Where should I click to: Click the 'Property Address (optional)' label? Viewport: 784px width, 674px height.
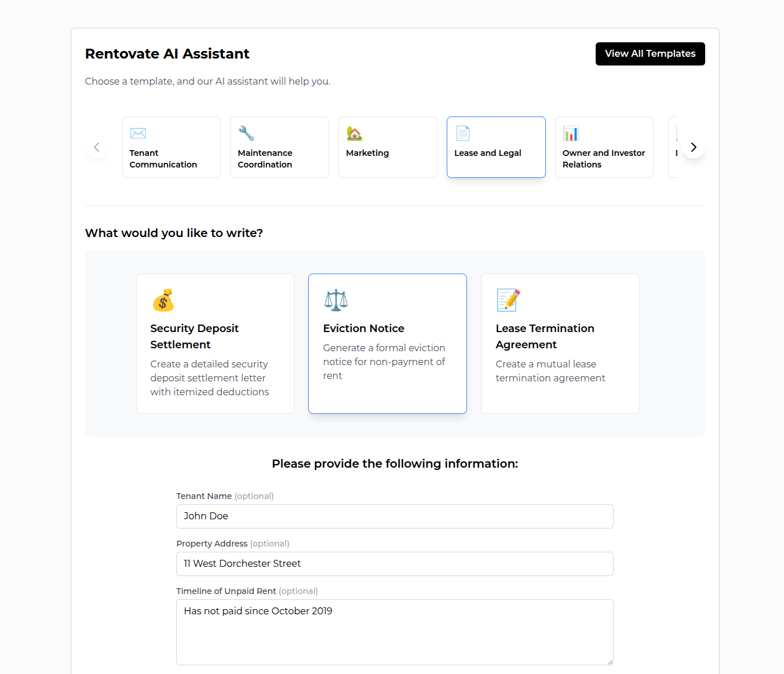tap(233, 544)
